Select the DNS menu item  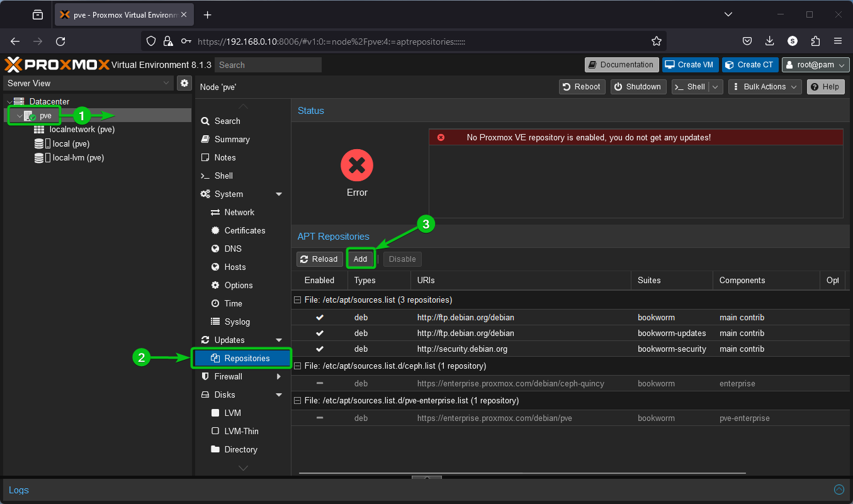point(243,249)
